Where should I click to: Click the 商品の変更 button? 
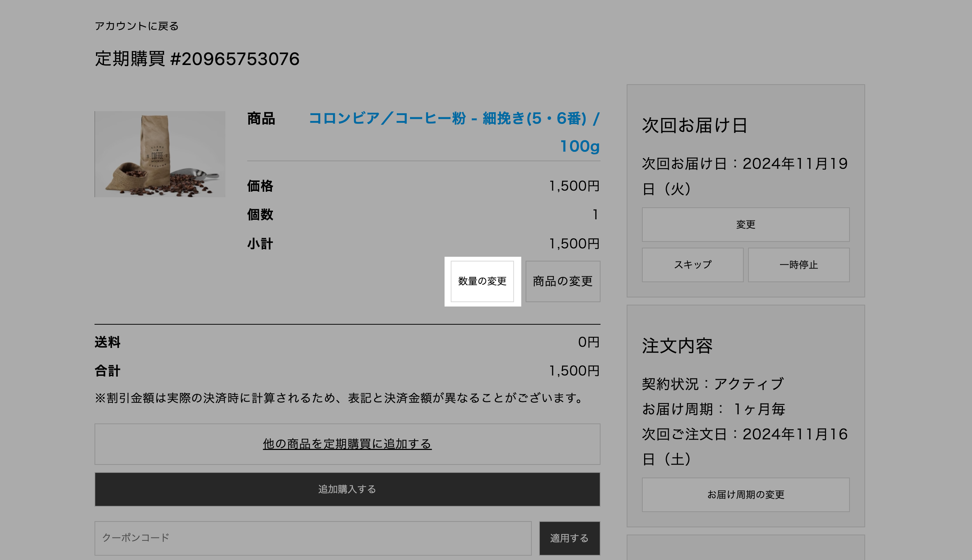562,281
